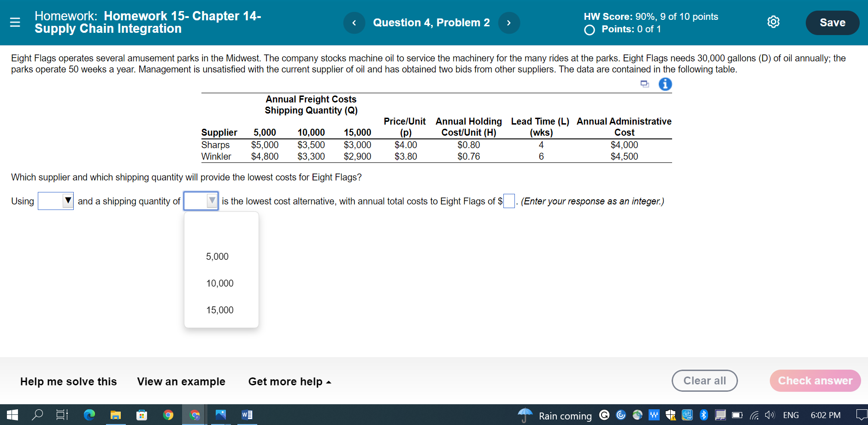Open the Word document from the taskbar
Screen dimensions: 868x425
(246, 415)
